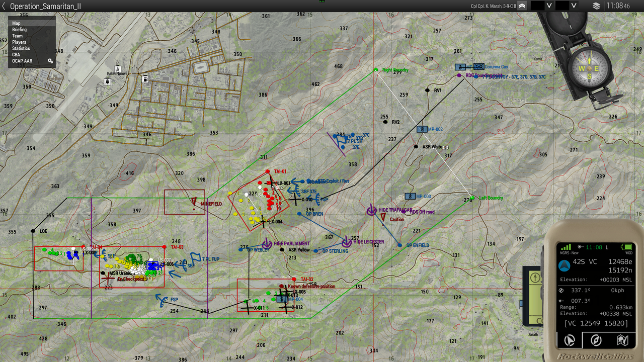Image resolution: width=644 pixels, height=362 pixels.
Task: Click the radio tower icon near KalaeNoowi
Action: point(118,68)
